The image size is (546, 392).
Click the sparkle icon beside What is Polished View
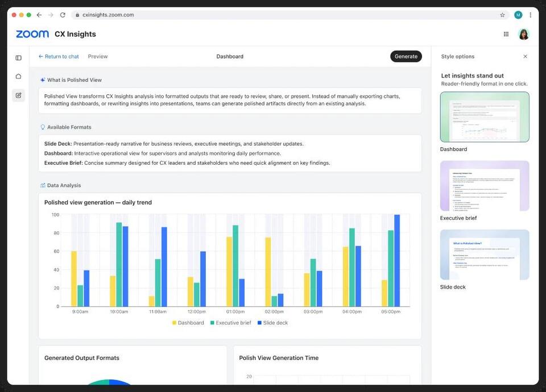43,80
